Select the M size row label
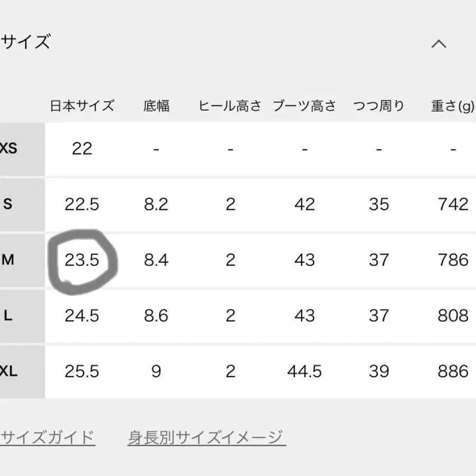Image resolution: width=476 pixels, height=476 pixels. (x=8, y=260)
